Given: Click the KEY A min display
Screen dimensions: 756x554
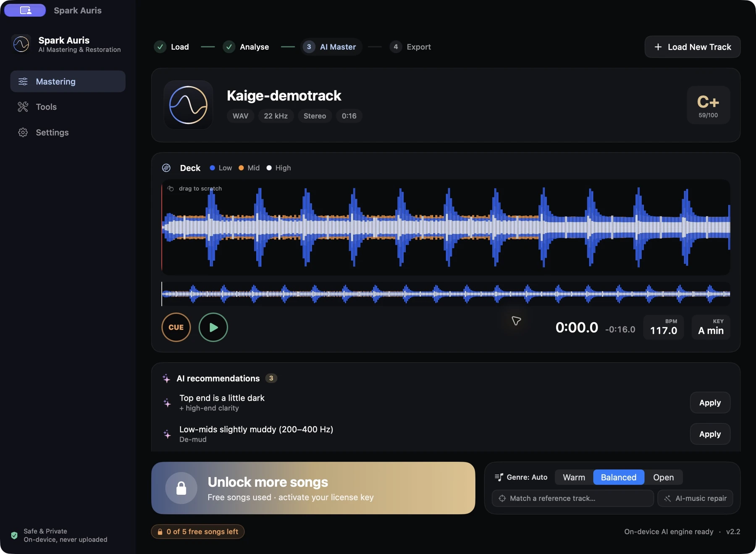Looking at the screenshot, I should coord(711,327).
